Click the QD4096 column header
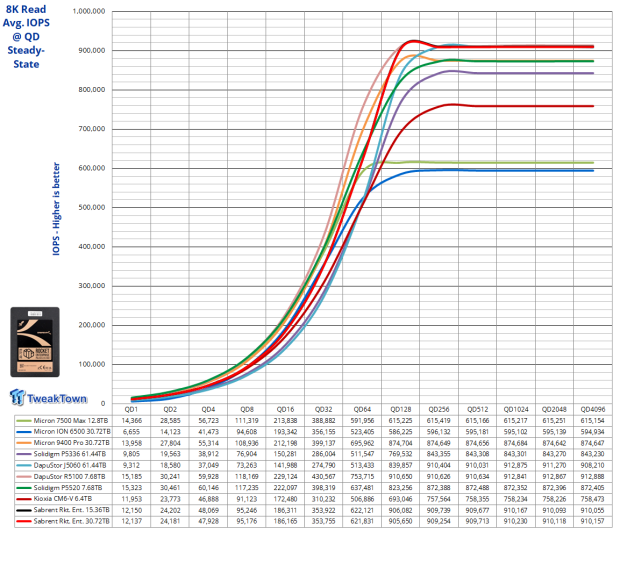The image size is (620, 568). 593,409
